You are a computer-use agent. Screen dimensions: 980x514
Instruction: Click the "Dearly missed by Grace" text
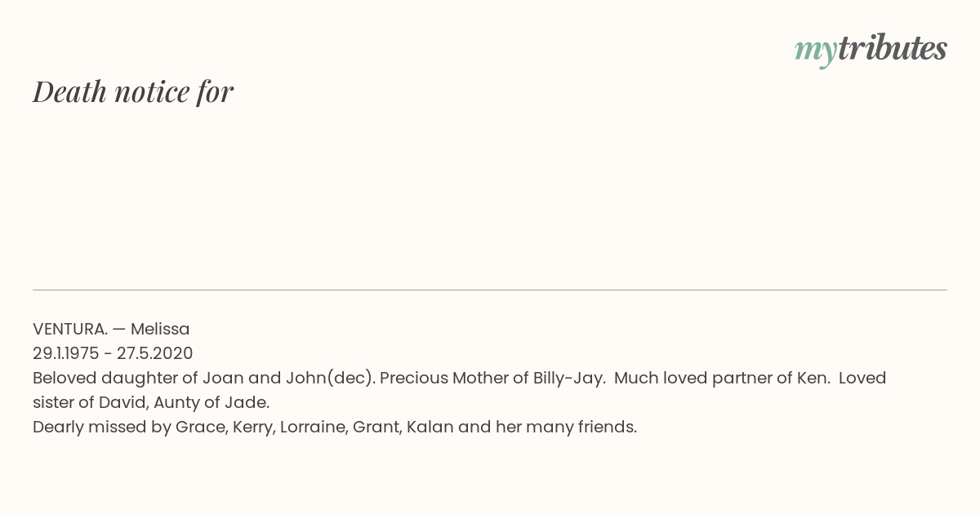tap(130, 427)
